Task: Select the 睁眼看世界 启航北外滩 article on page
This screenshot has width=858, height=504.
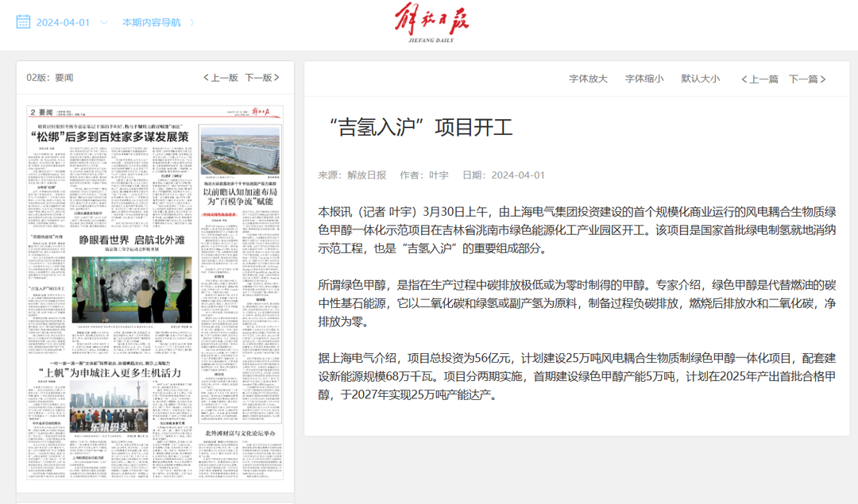Action: [132, 240]
